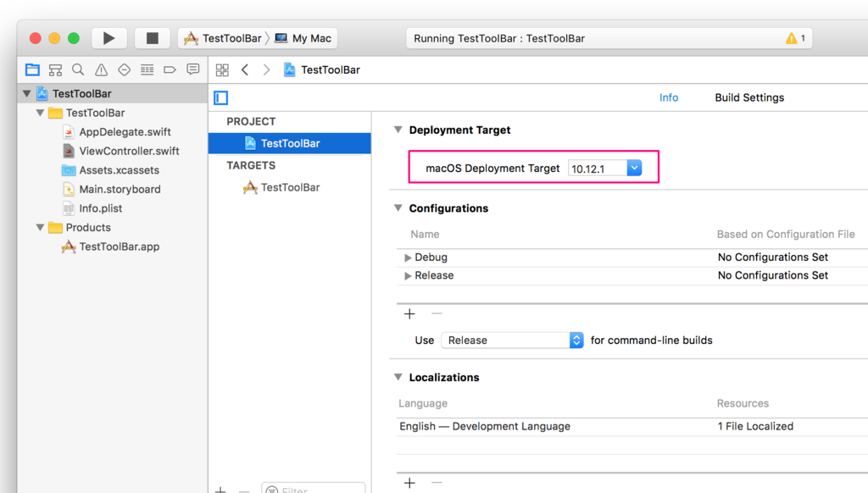Open the Debug navigator icon
Image resolution: width=868 pixels, height=493 pixels.
pos(147,69)
